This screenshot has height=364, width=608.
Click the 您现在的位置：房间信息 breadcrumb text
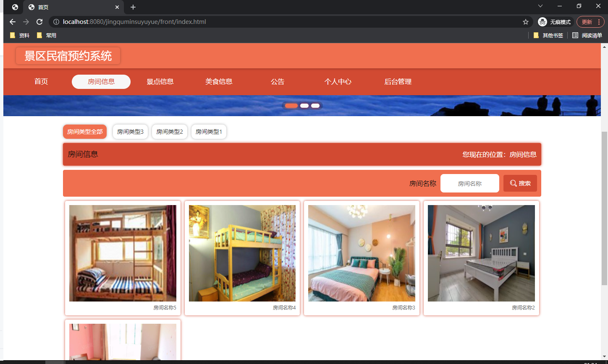click(x=500, y=154)
